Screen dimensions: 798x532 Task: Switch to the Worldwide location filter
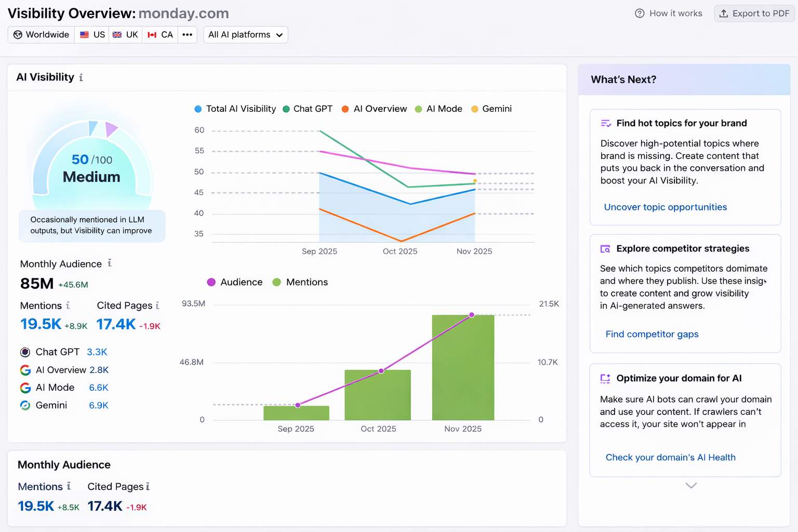point(41,35)
